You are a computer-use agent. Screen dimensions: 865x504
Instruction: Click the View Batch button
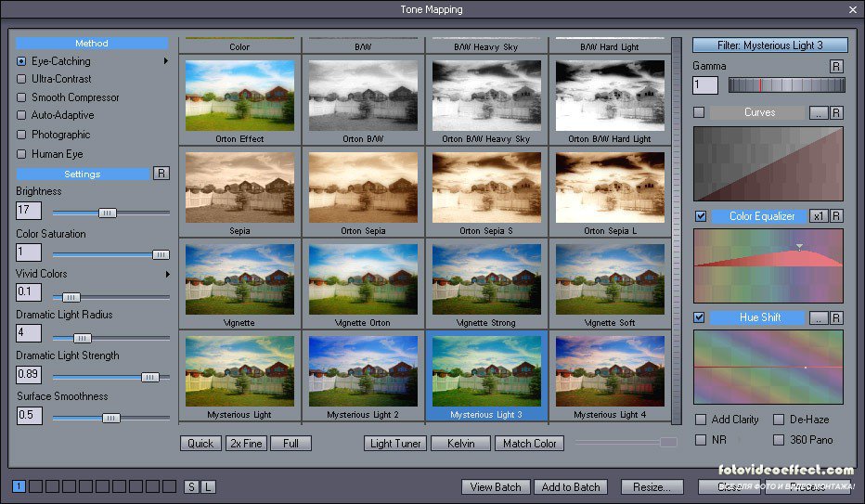click(x=496, y=487)
